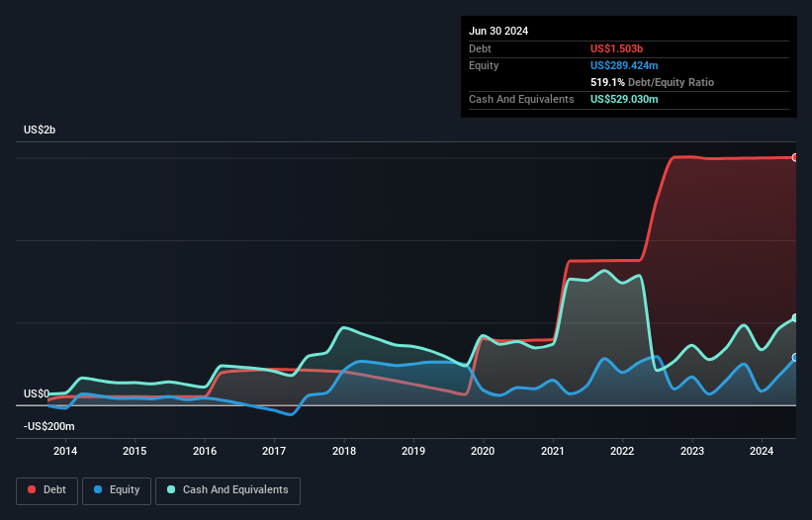
Task: Click the 2017 x-axis label
Action: pyautogui.click(x=274, y=451)
